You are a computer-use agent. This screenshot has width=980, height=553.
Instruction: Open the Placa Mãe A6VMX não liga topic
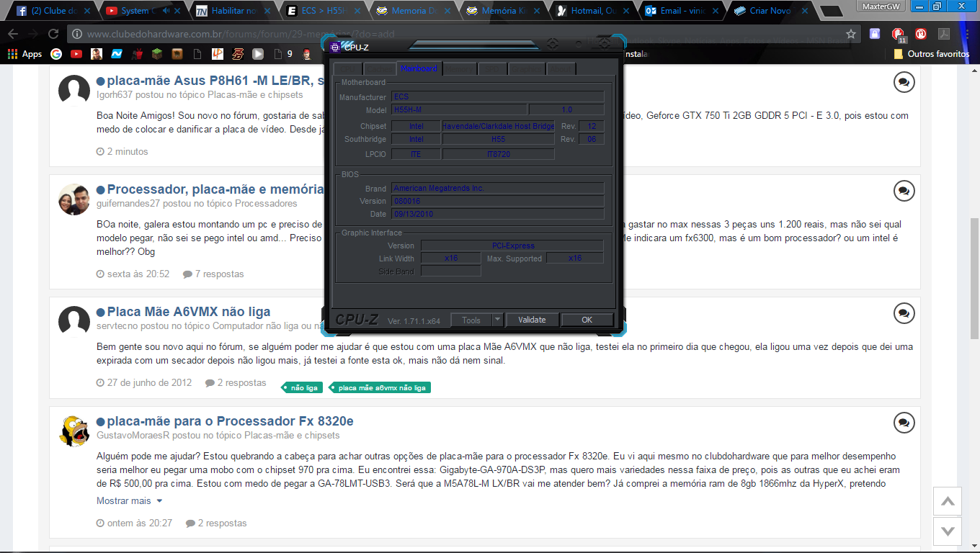pos(189,312)
